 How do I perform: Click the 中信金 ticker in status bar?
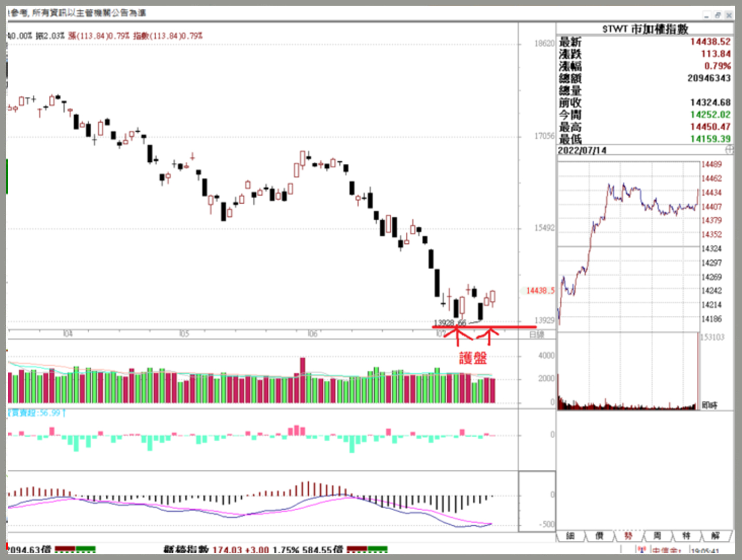tap(667, 551)
